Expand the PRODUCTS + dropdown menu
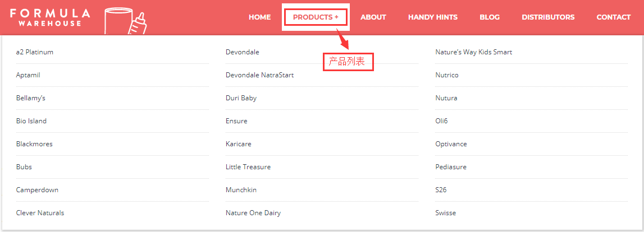The width and height of the screenshot is (644, 232). coord(316,17)
